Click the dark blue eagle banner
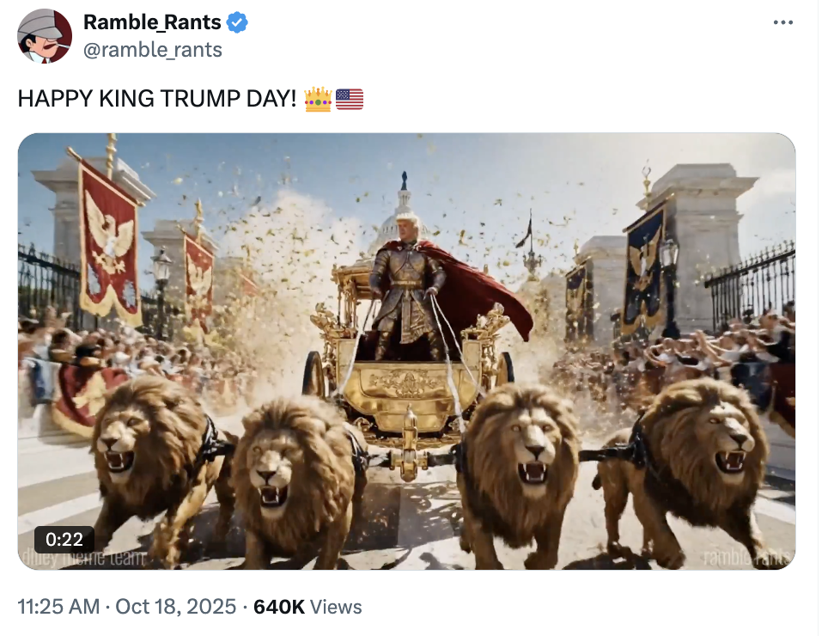 click(x=644, y=269)
